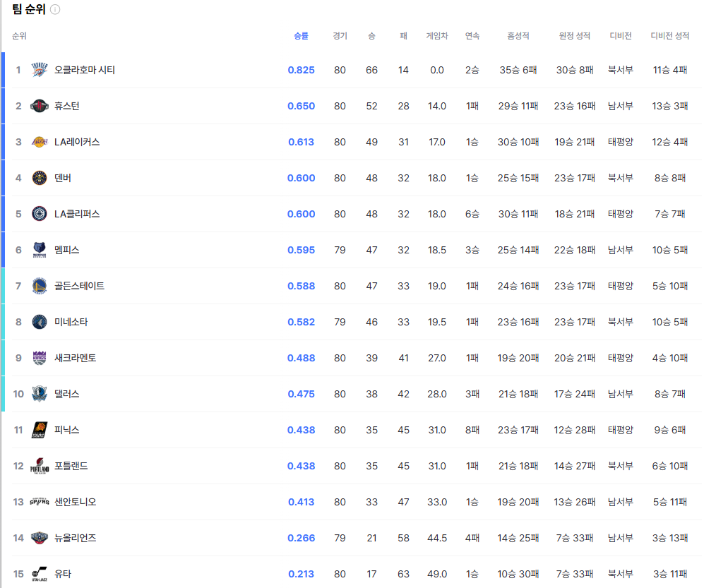Click the Phoenix Suns logo

click(x=39, y=430)
